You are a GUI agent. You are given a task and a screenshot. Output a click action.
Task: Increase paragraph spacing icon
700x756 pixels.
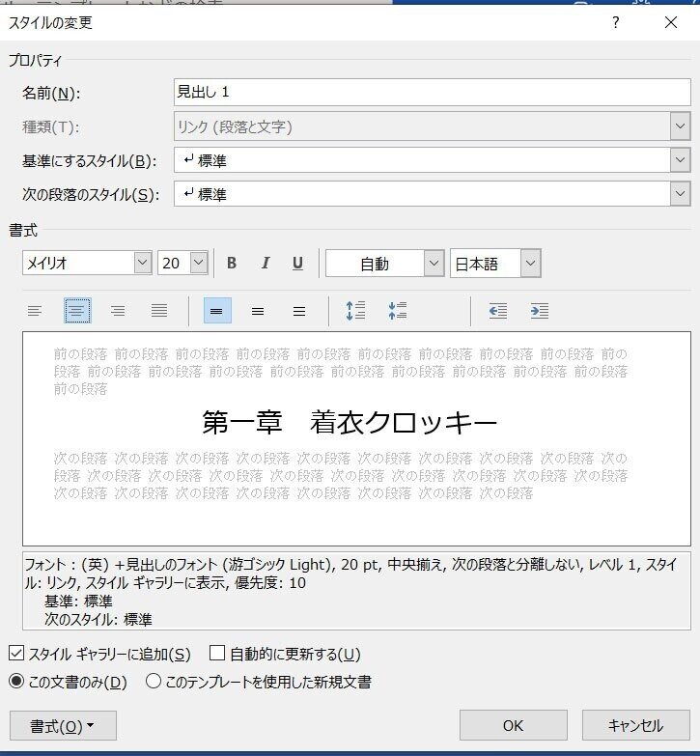tap(355, 311)
